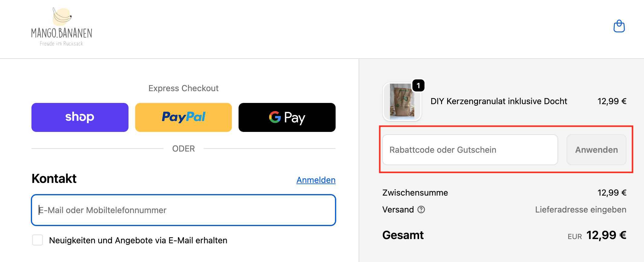Open the shopping bag cart icon

(x=619, y=26)
